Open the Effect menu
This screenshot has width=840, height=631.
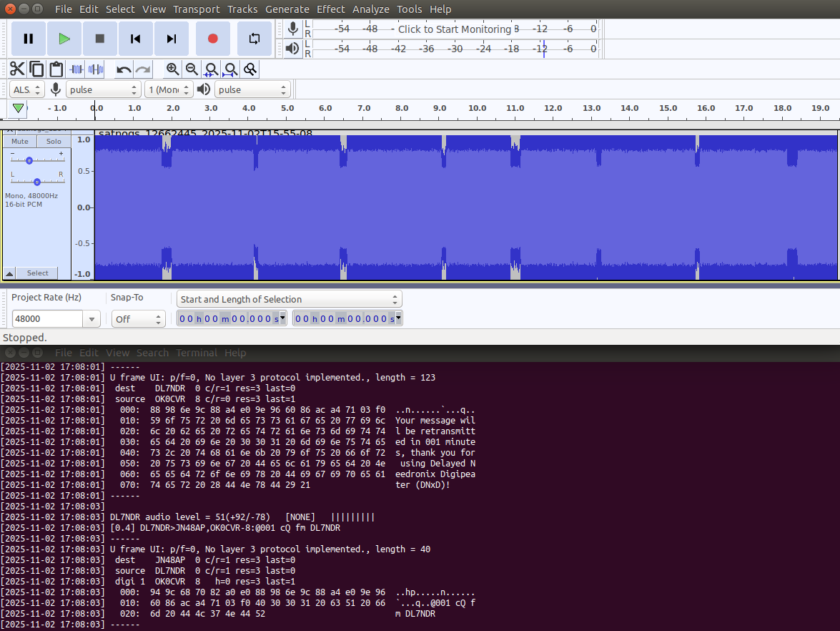(330, 9)
